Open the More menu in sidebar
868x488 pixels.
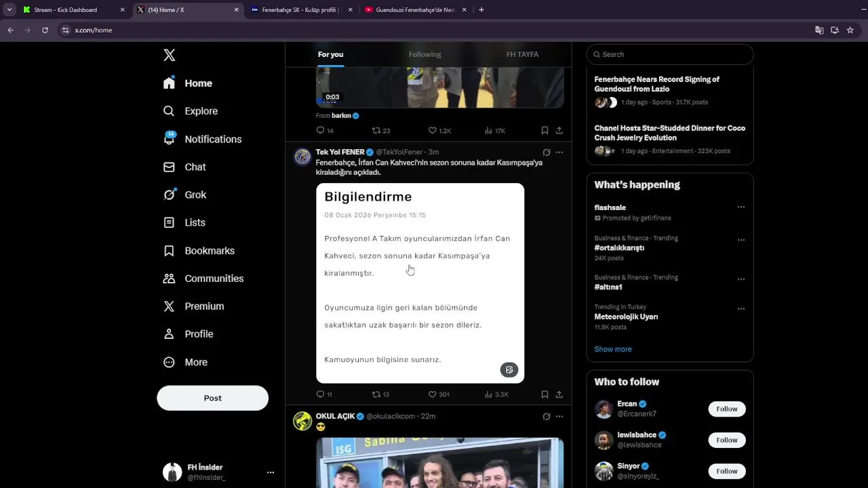pos(186,363)
